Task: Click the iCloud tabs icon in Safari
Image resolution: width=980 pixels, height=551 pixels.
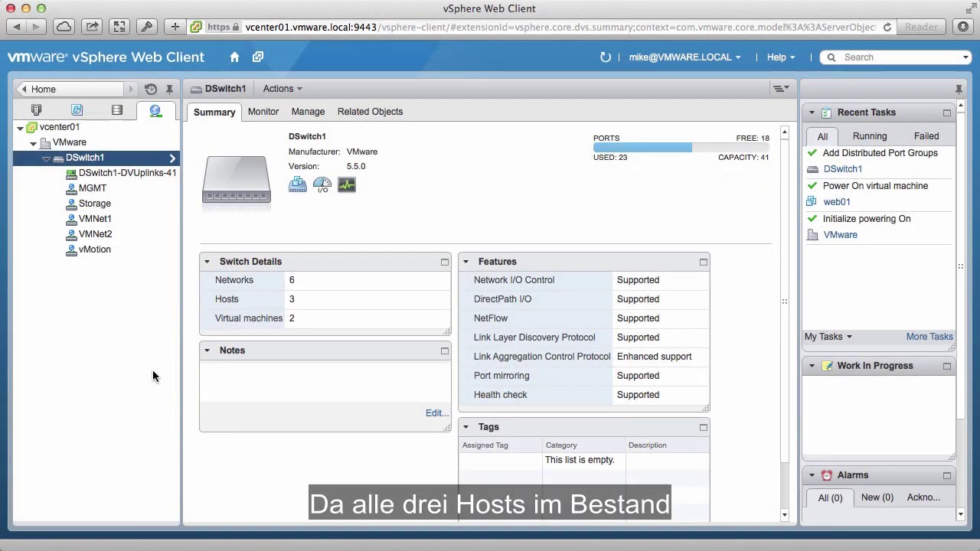Action: click(64, 27)
